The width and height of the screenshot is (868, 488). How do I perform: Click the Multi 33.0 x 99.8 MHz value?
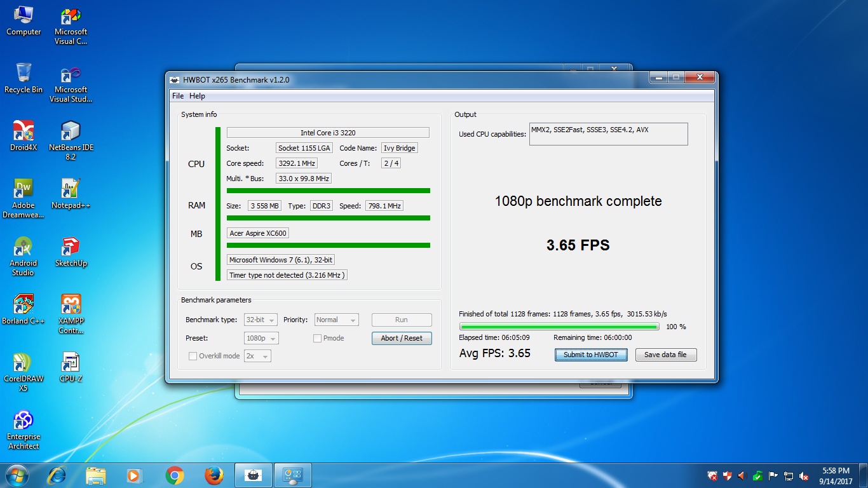[x=304, y=179]
